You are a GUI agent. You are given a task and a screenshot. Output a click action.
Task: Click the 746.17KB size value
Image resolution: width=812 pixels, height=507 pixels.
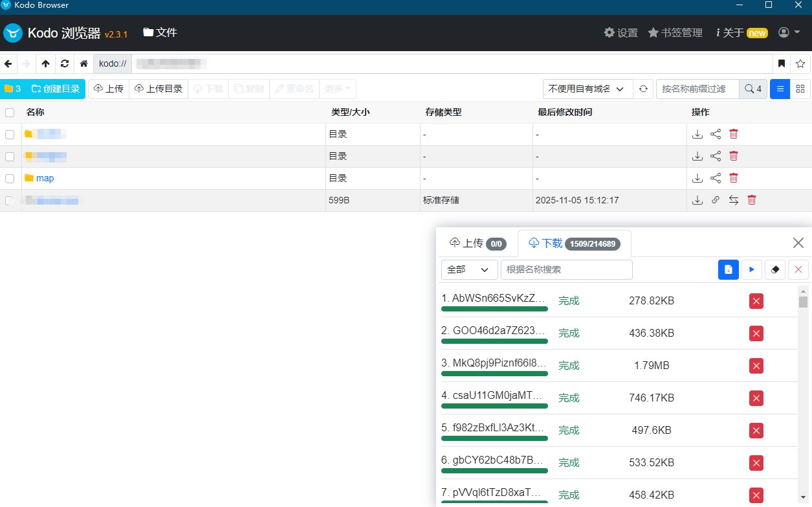tap(652, 398)
